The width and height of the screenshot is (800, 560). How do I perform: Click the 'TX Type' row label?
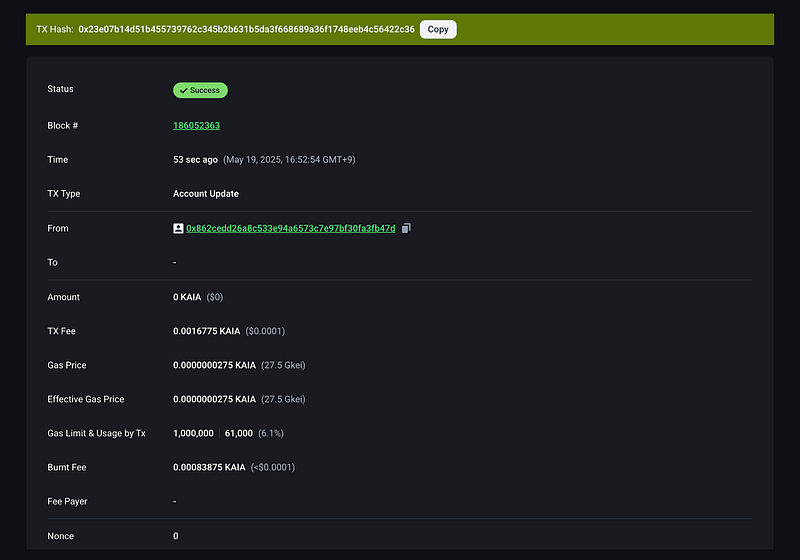(x=64, y=194)
